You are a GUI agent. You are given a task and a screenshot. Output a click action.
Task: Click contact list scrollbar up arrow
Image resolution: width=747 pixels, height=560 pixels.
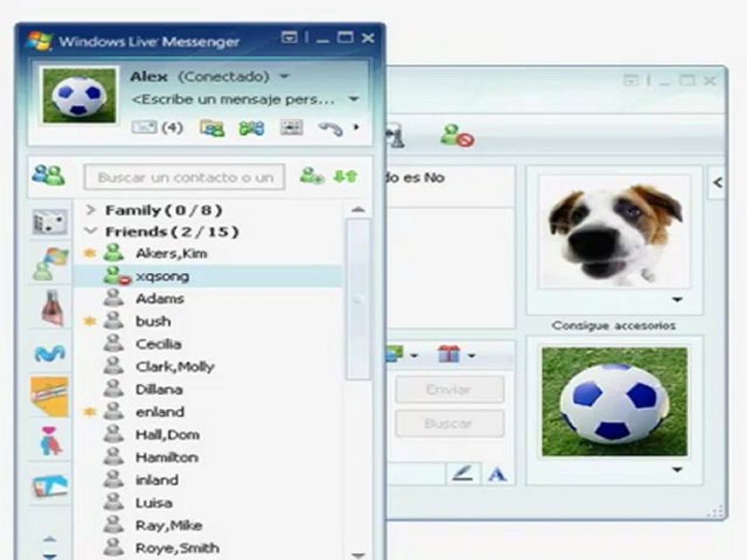358,210
